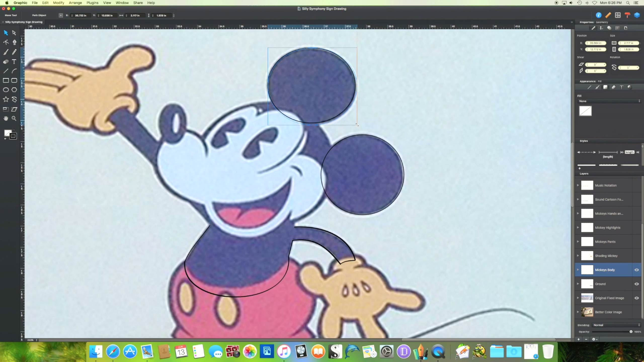Open the Fill type None dropdown
644x362 pixels.
609,101
